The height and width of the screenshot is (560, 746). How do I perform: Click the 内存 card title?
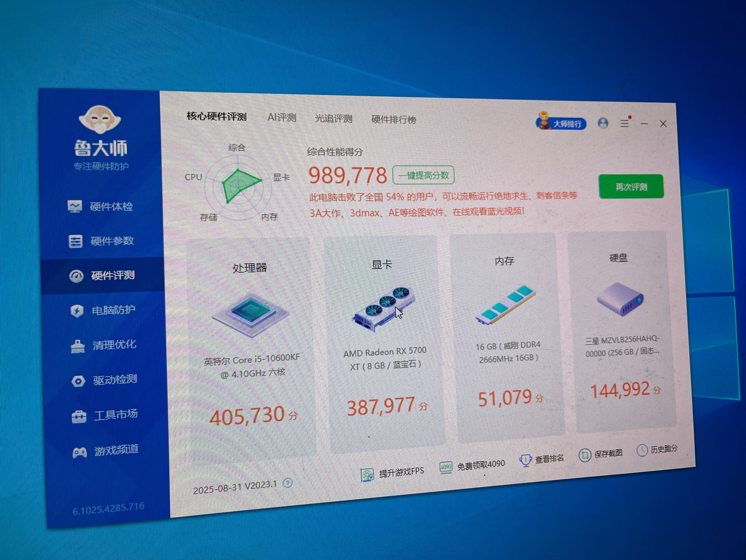pos(504,261)
